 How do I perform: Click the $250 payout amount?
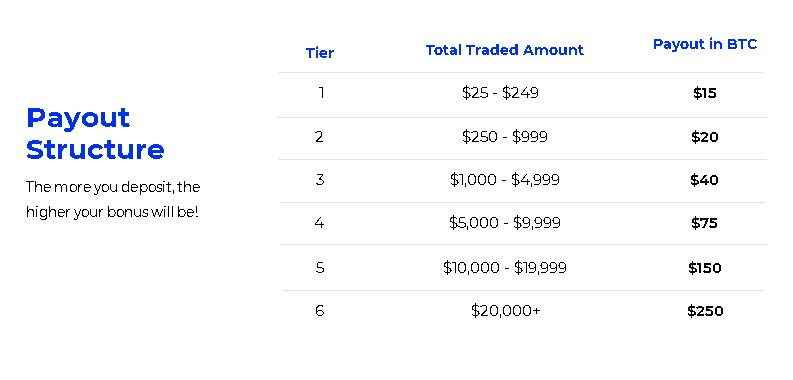[705, 311]
